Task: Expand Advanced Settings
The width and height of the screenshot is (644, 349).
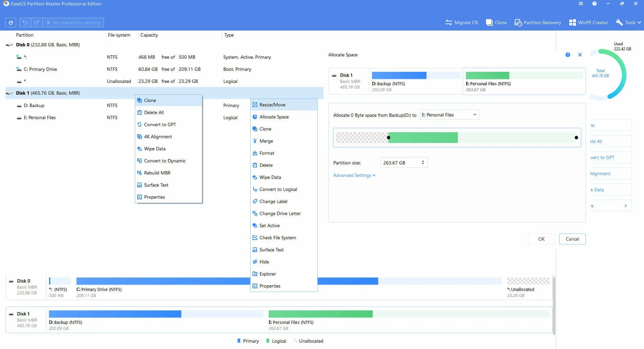Action: click(x=354, y=175)
